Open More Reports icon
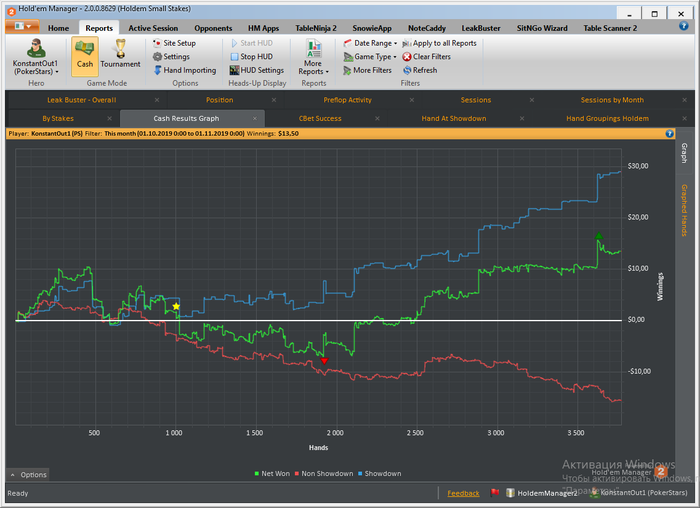This screenshot has width=700, height=508. tap(313, 48)
